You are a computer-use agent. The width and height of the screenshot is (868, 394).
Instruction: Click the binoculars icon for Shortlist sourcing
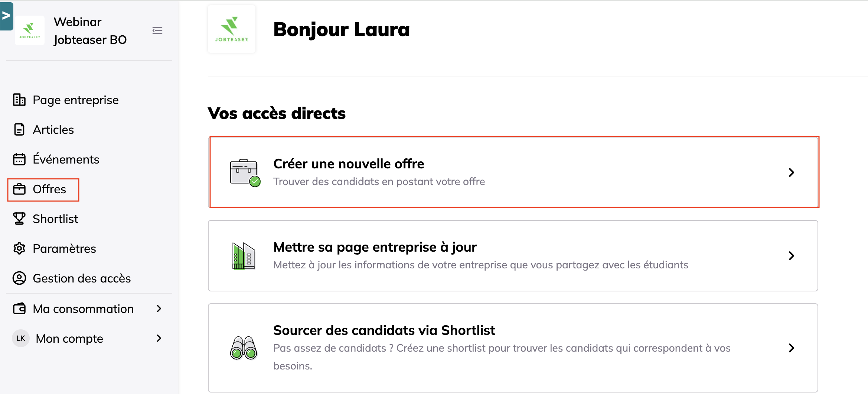(244, 348)
